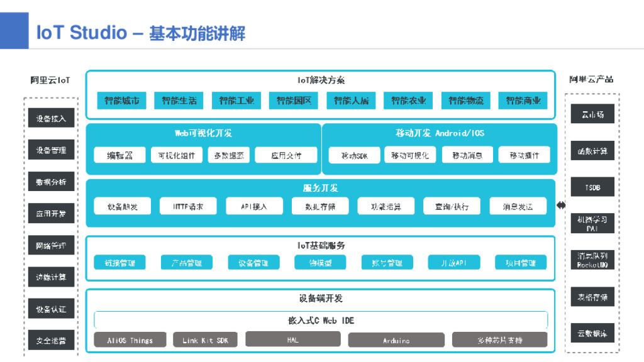This screenshot has width=644, height=362.
Task: Select the TSDB box
Action: (592, 187)
